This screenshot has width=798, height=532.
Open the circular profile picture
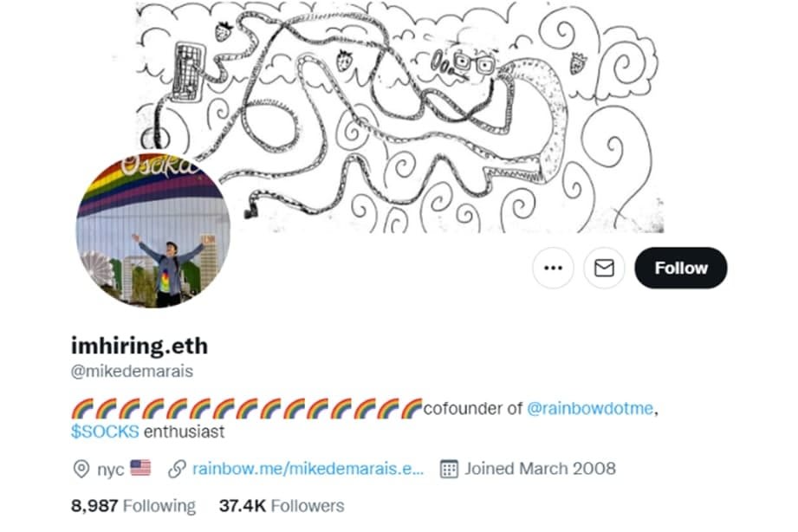click(153, 230)
